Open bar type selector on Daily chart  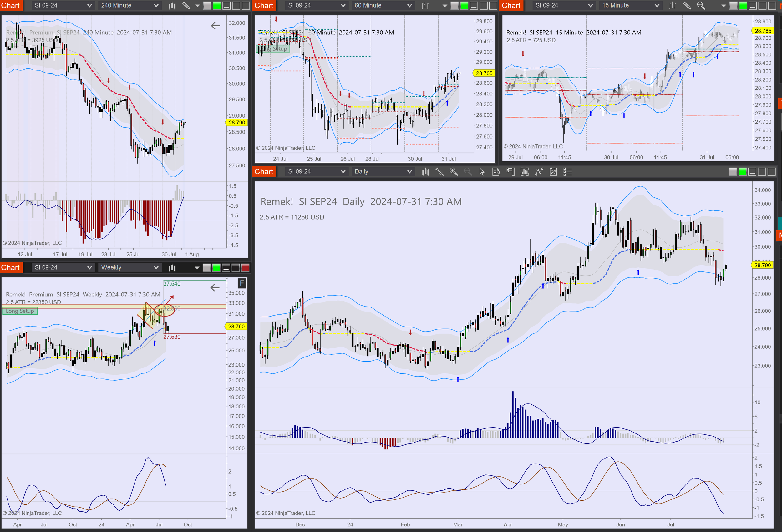coord(426,172)
